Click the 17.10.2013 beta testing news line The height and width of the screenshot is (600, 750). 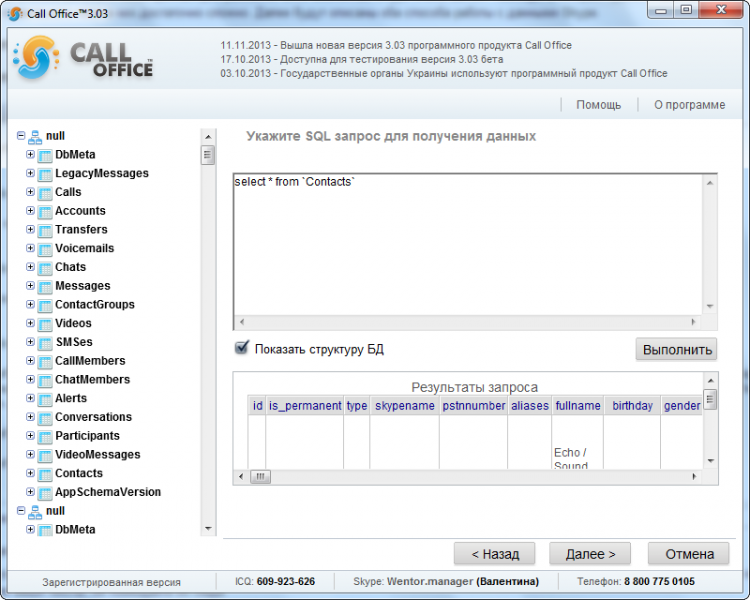362,59
